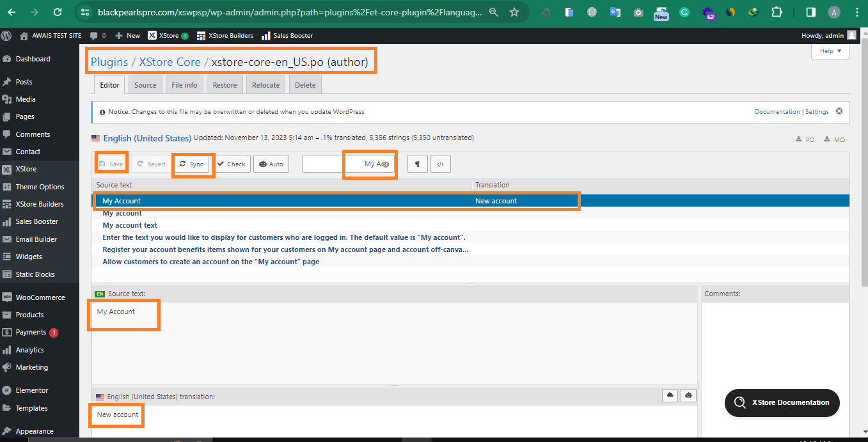Toggle code view angle-brackets icon

tap(440, 164)
